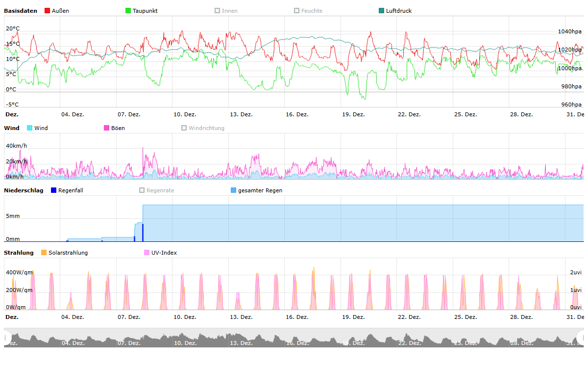
Task: Click the orange Solarstrahlung legend marker
Action: click(44, 253)
